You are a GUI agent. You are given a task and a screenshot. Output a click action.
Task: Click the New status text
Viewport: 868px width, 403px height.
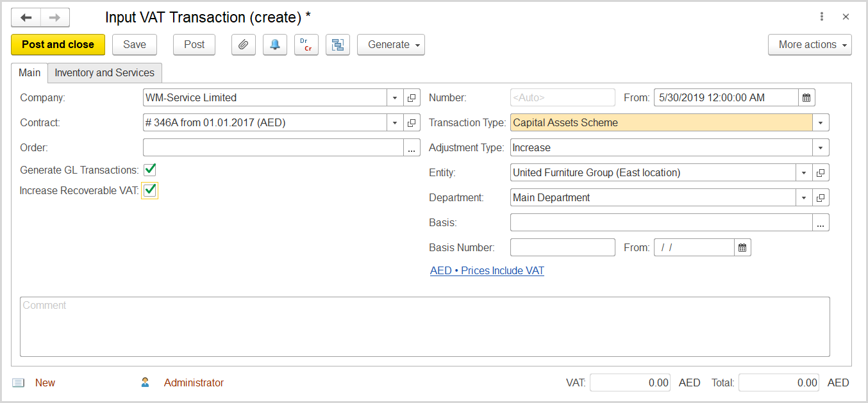[x=45, y=382]
